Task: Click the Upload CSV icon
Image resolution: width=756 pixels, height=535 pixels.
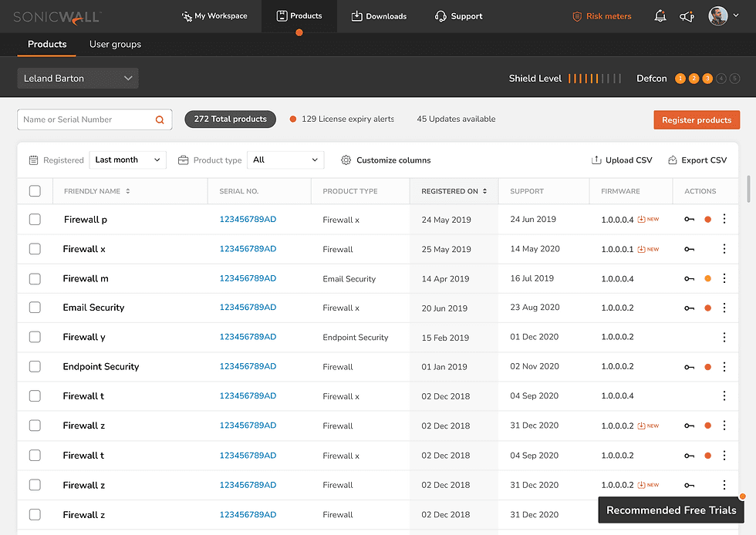Action: point(596,160)
